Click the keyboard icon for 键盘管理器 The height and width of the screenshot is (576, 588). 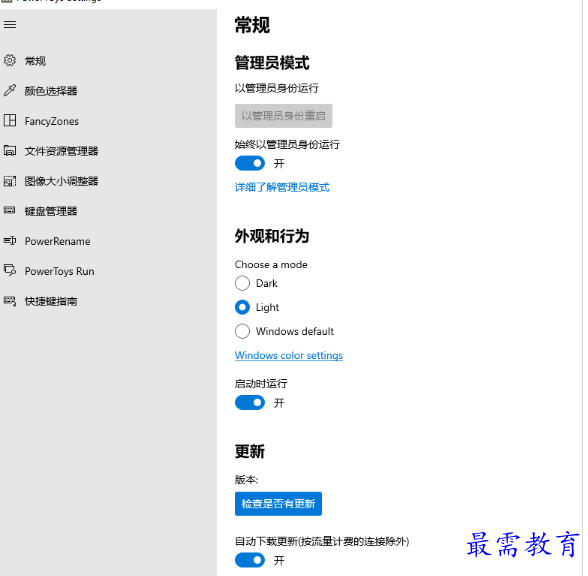click(10, 210)
